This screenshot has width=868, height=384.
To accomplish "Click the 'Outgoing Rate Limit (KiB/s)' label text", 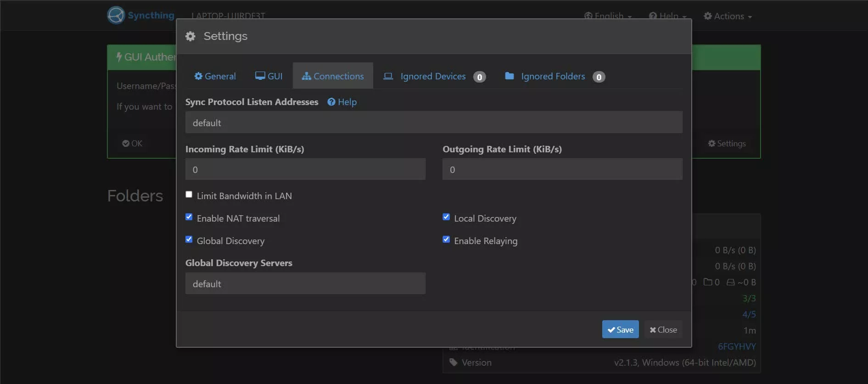I will pos(502,149).
